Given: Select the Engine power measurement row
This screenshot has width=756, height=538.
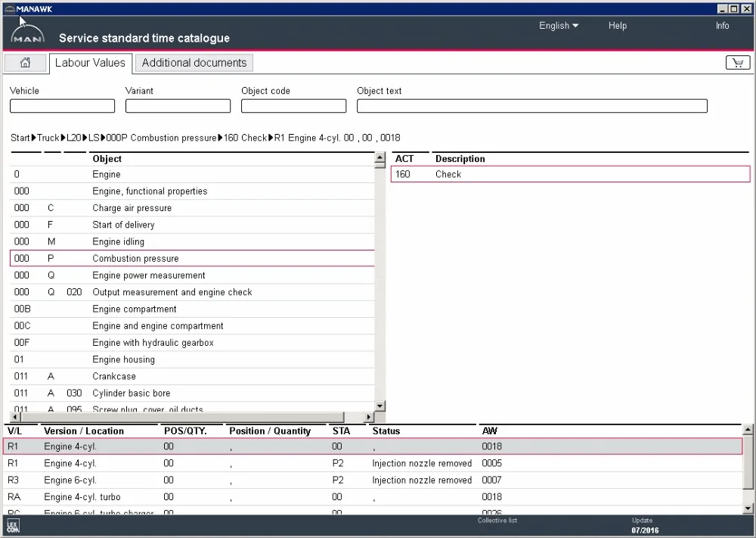Looking at the screenshot, I should pos(192,275).
